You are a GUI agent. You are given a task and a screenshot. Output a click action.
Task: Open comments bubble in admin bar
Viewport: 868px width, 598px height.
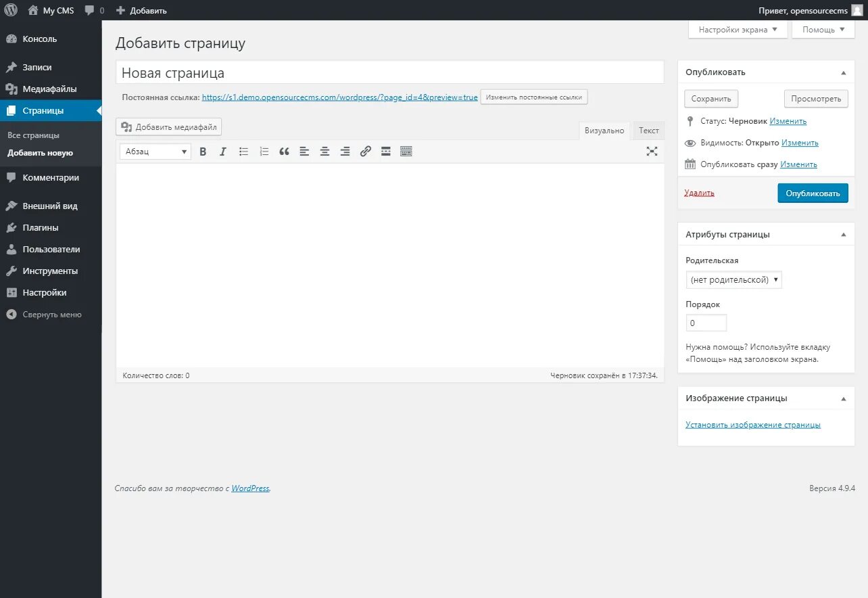pos(95,10)
